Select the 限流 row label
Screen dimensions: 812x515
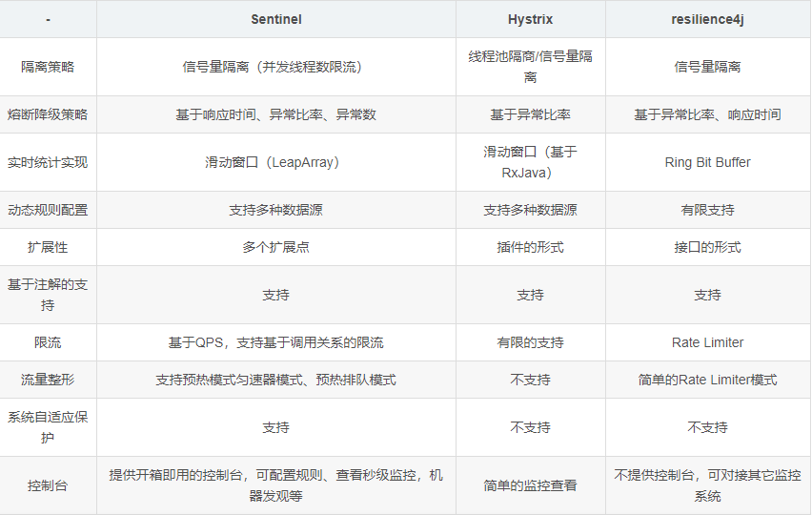click(x=48, y=342)
